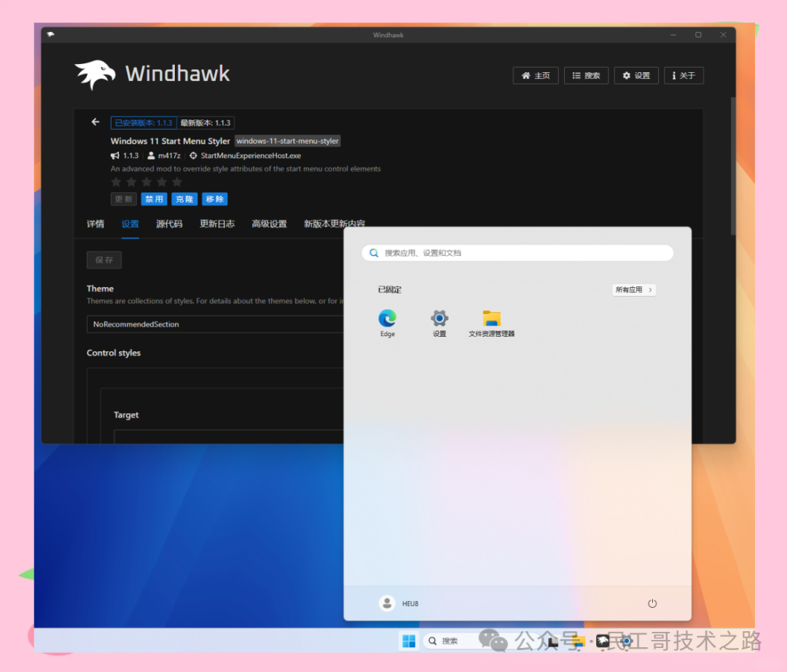This screenshot has width=787, height=672.
Task: Click the fourth rating star
Action: coord(162,181)
